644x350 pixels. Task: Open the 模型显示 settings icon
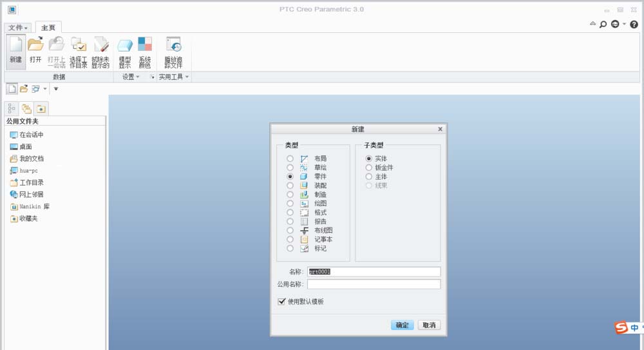(125, 52)
